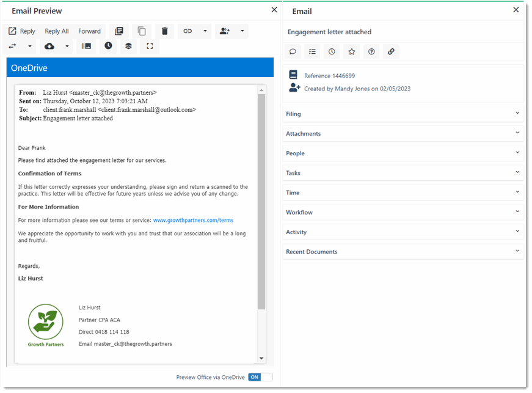Mark the email as favorite with the star

[x=351, y=51]
